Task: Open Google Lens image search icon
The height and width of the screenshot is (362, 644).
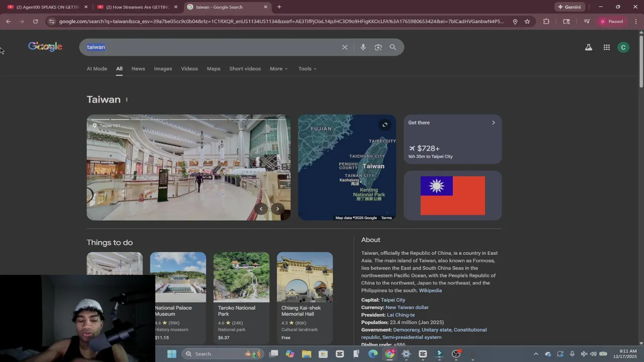Action: [x=378, y=47]
